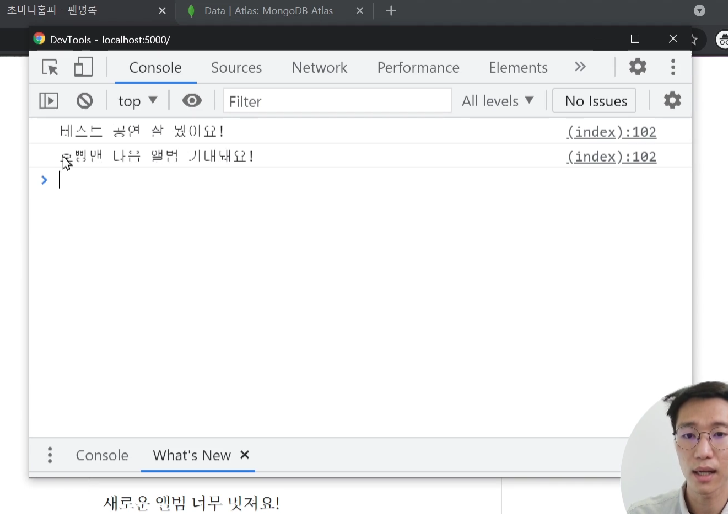Open the Sources tab
This screenshot has width=728, height=514.
click(x=236, y=68)
